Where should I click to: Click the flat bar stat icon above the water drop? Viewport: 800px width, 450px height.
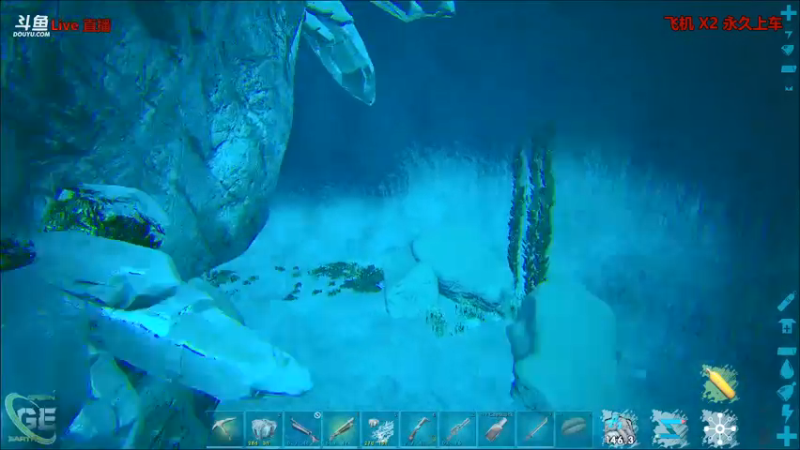pyautogui.click(x=787, y=351)
